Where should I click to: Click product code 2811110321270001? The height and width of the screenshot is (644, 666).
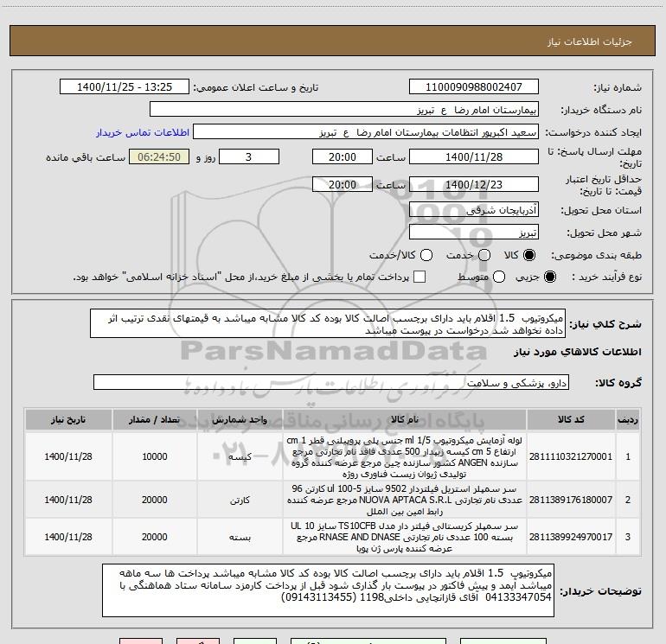coord(571,456)
